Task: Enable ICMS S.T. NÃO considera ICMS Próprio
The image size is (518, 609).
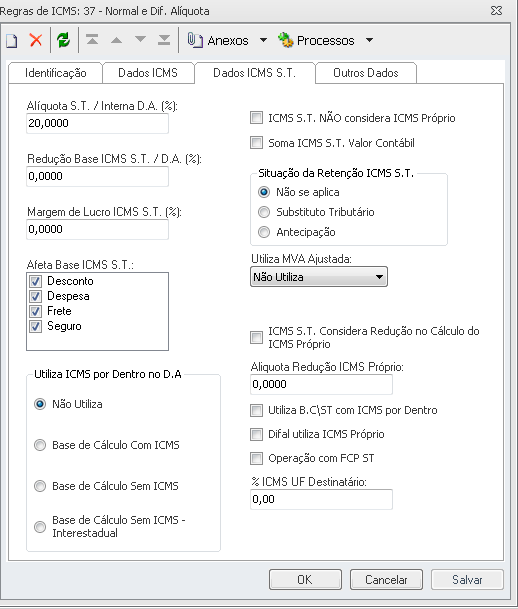Action: point(256,118)
